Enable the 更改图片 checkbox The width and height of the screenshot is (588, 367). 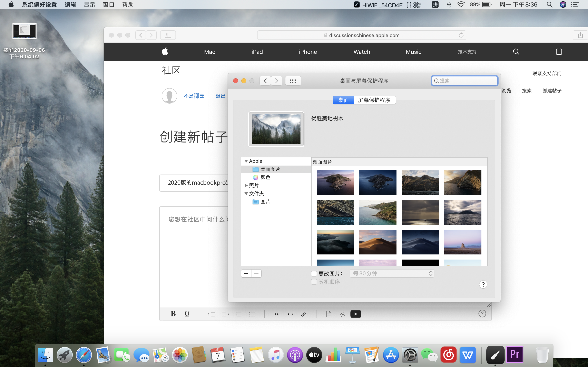coord(314,274)
